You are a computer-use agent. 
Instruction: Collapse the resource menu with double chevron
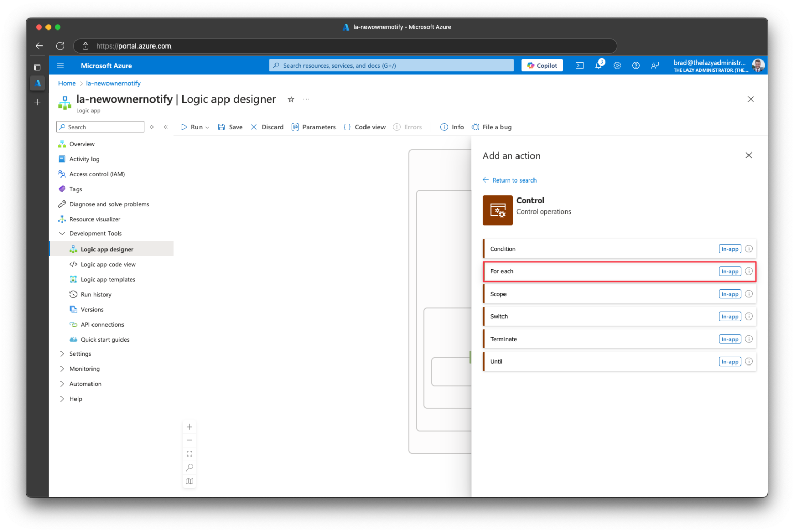point(165,127)
